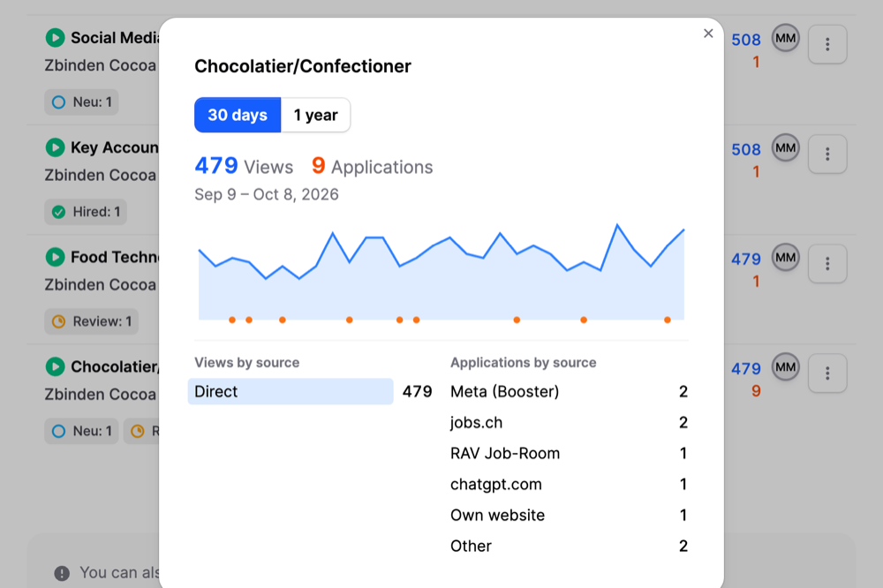Click the Neu: 1 badge under Chocolatier row

(81, 431)
